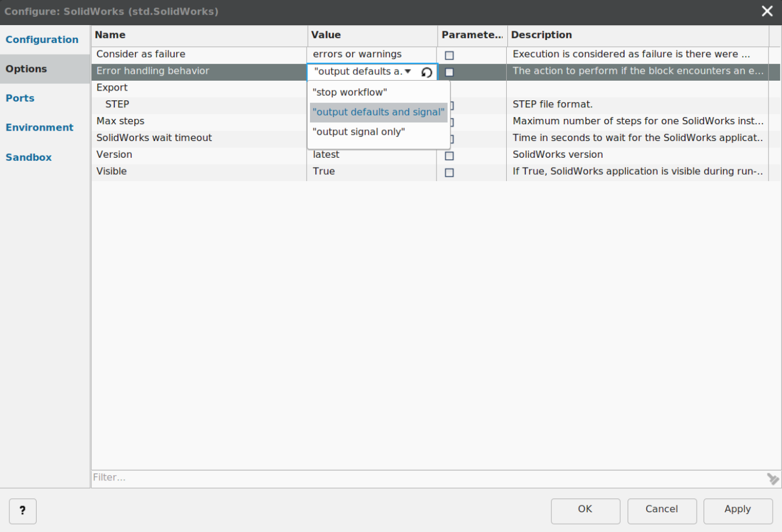782x532 pixels.
Task: Select the "Error handling behavior" row name
Action: click(153, 71)
